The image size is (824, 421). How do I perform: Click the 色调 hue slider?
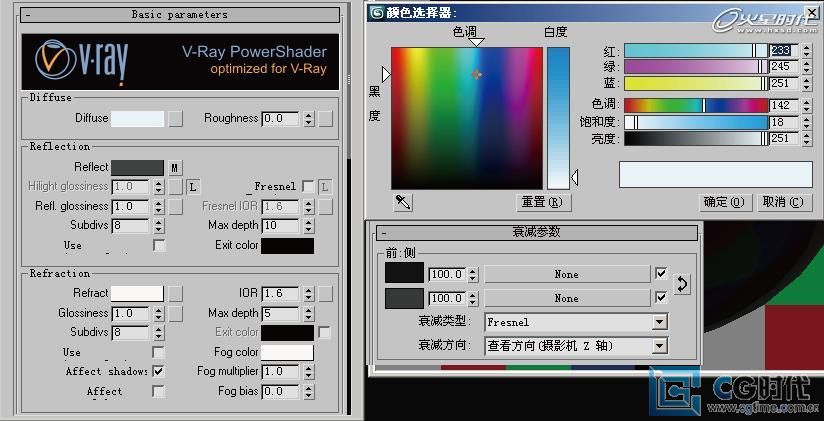coord(696,105)
